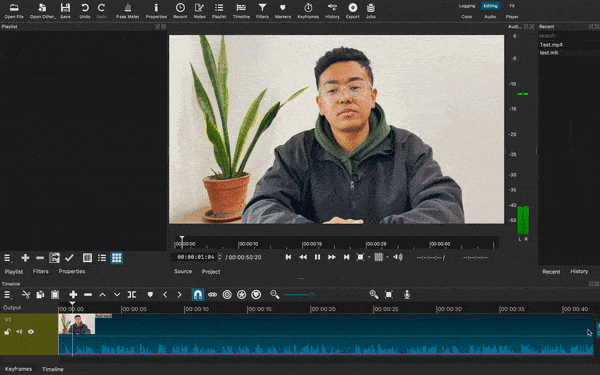Skip to the start of the video
This screenshot has height=375, width=600.
[x=289, y=257]
